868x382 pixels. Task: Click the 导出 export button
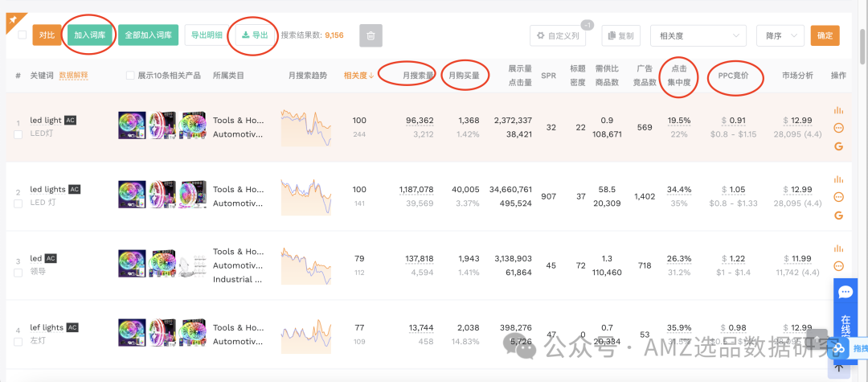pyautogui.click(x=256, y=35)
